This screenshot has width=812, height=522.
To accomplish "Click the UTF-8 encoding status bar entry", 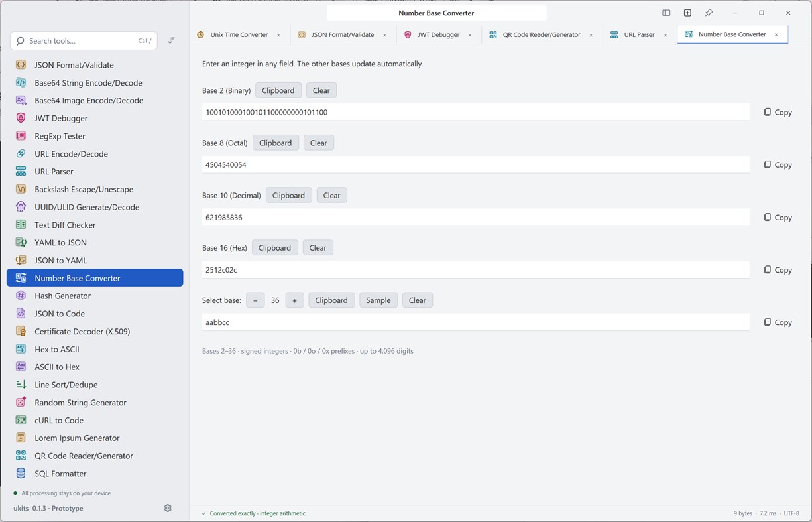I will [791, 513].
